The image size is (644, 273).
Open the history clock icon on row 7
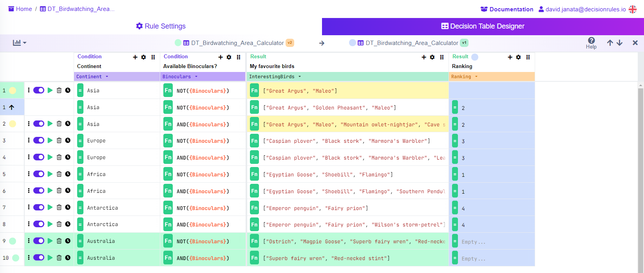click(x=68, y=207)
